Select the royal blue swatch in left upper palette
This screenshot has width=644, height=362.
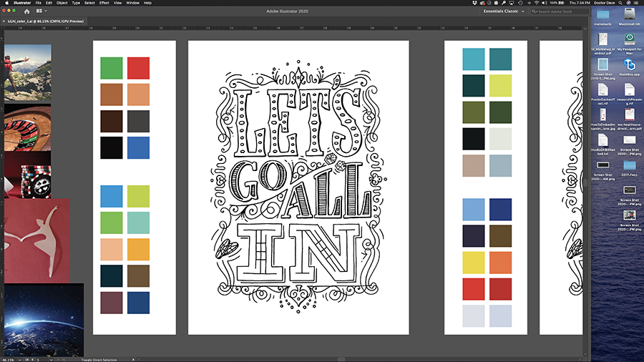coord(138,148)
